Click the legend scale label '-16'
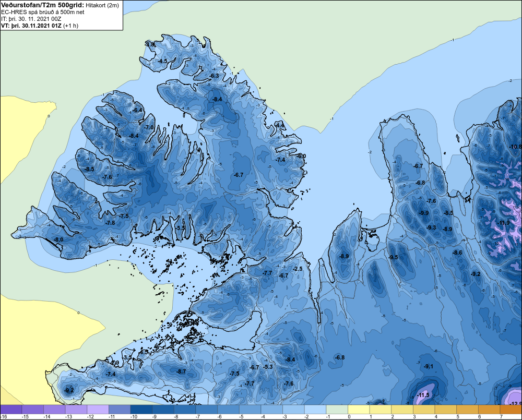 coord(4,417)
